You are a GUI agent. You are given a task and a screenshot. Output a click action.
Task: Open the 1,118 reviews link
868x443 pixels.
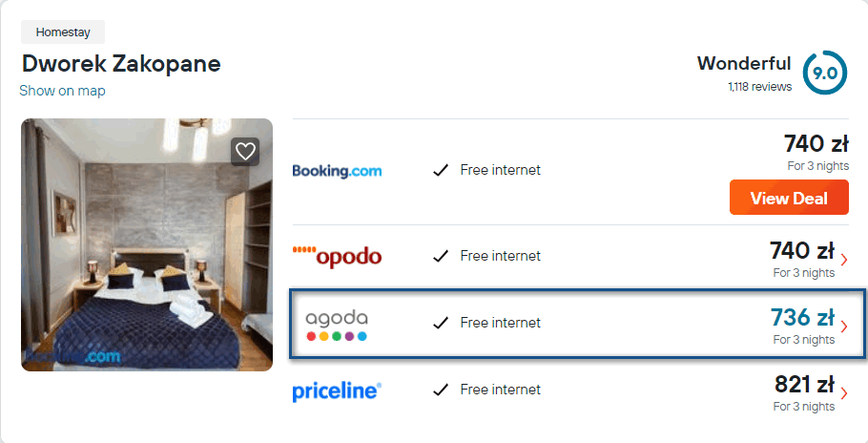(x=759, y=87)
